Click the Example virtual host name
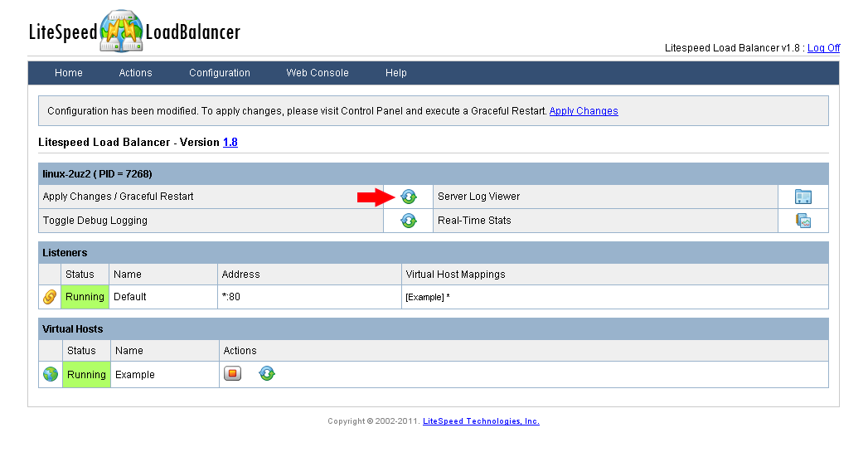 tap(135, 374)
